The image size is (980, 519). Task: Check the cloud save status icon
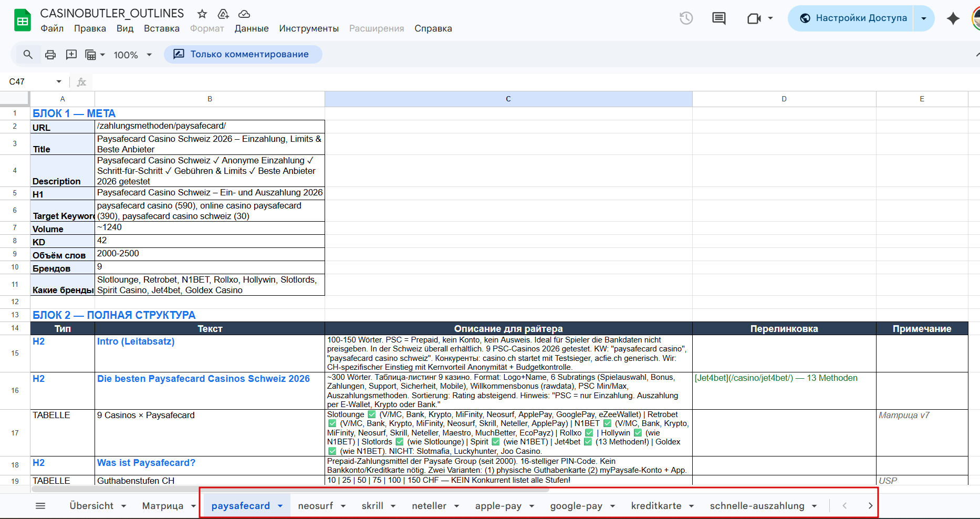tap(244, 14)
